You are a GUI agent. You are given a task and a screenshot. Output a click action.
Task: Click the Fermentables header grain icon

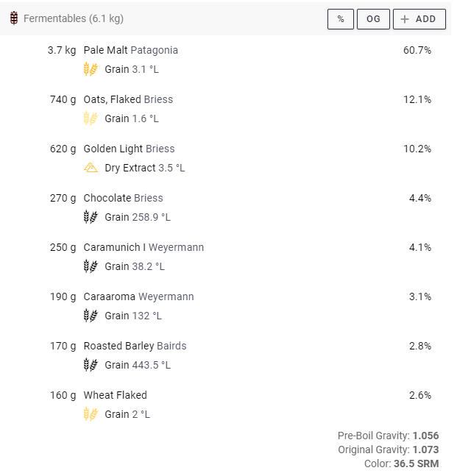click(x=14, y=18)
